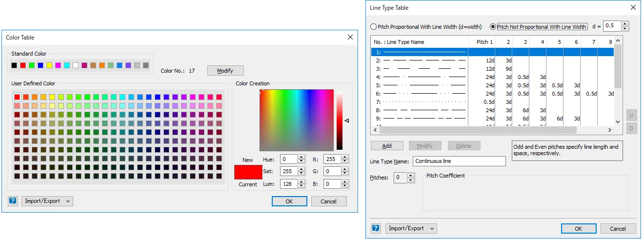
Task: Select Pitch Not Proportional With Line Width
Action: [x=539, y=27]
